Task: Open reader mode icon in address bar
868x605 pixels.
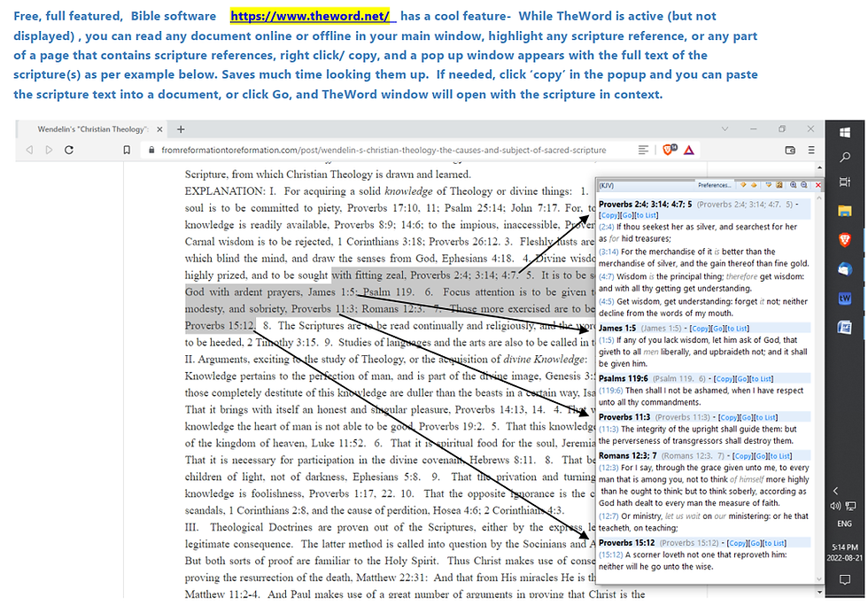Action: [643, 150]
